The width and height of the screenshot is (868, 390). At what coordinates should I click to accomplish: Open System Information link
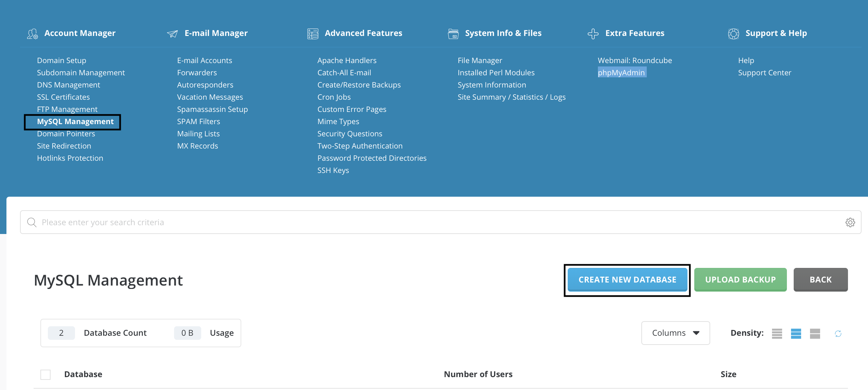tap(492, 85)
